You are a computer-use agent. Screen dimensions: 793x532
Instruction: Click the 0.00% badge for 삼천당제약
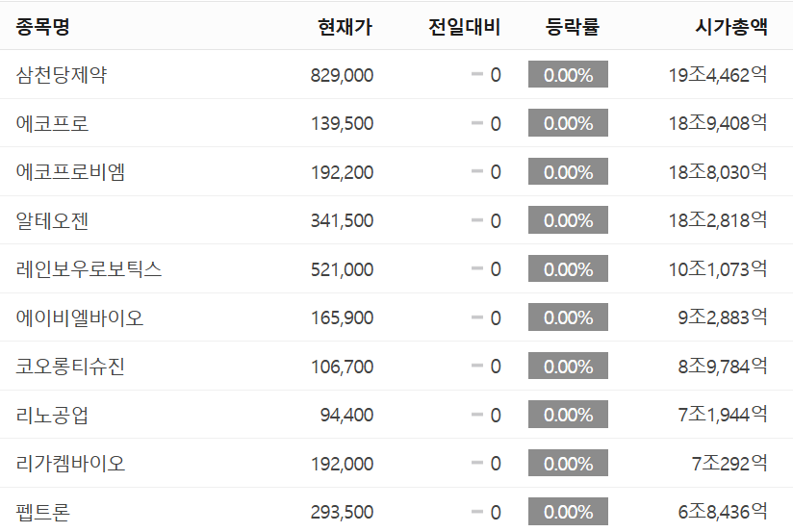(568, 74)
